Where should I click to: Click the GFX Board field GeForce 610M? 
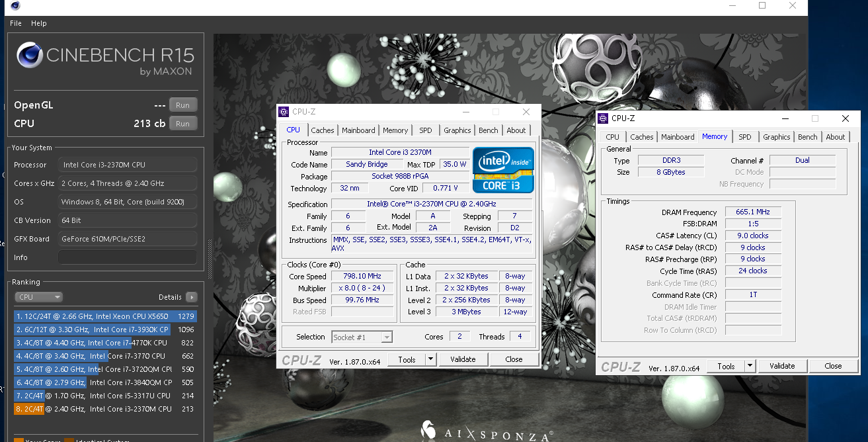[x=128, y=239]
